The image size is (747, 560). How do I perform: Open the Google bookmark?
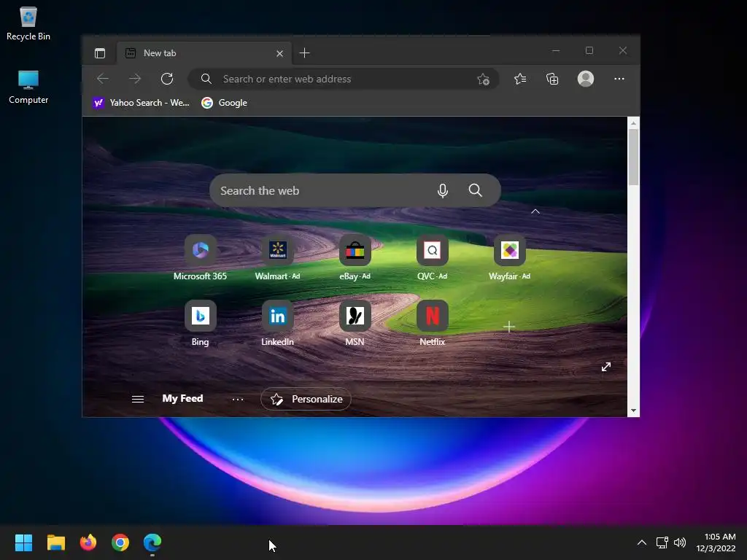(x=225, y=103)
